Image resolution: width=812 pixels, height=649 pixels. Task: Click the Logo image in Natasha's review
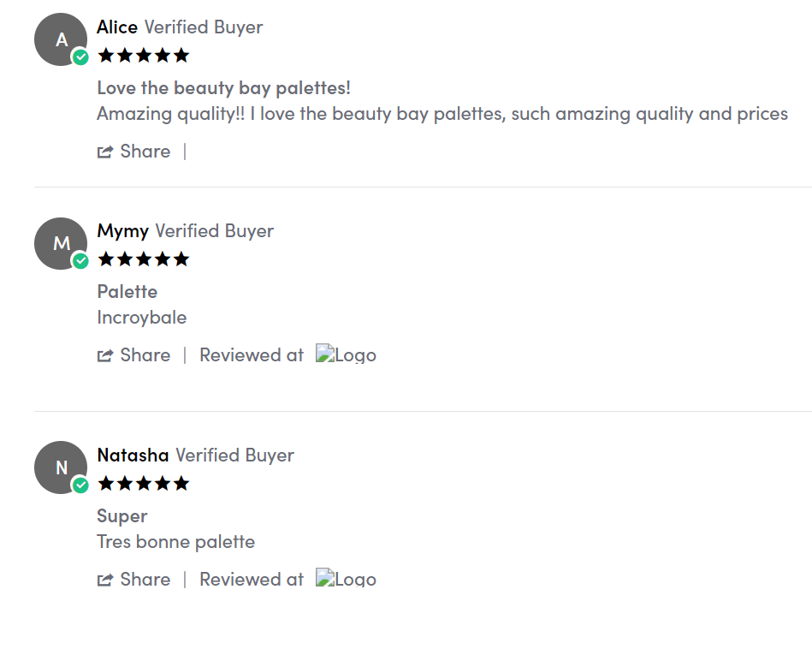coord(346,579)
